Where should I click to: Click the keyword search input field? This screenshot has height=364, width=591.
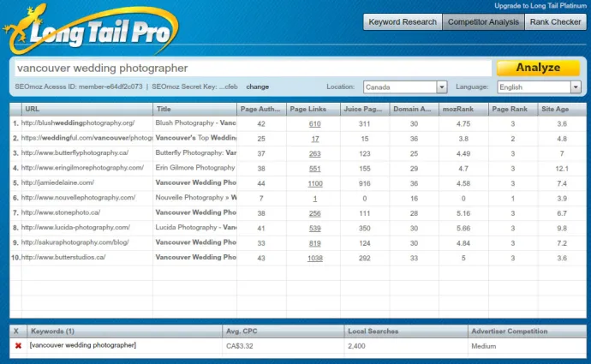253,69
